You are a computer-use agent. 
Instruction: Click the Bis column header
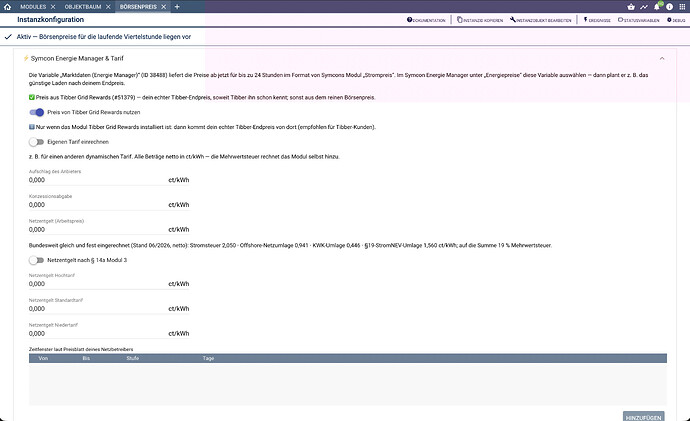(86, 359)
